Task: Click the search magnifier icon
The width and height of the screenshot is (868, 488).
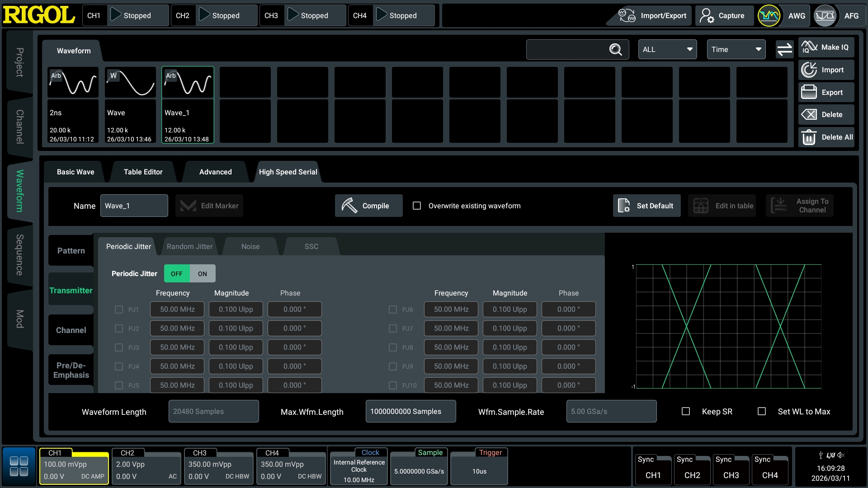Action: (615, 50)
